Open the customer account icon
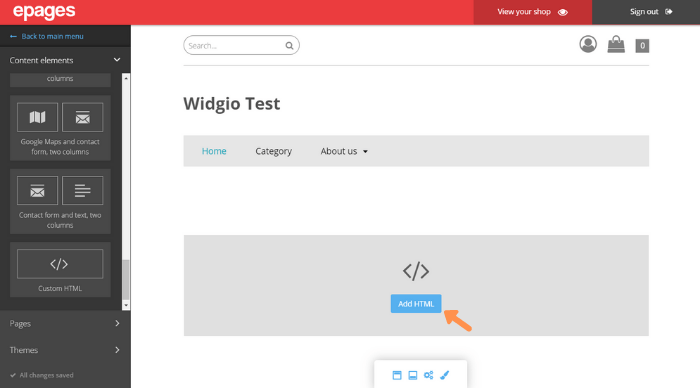The height and width of the screenshot is (389, 700). pos(588,44)
